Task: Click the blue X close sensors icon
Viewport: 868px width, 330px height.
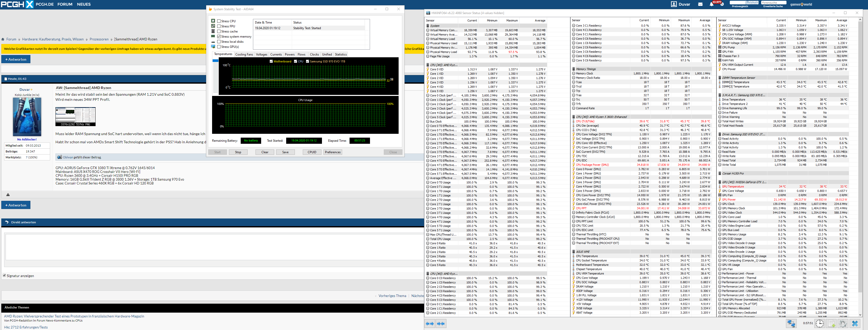Action: click(x=855, y=324)
